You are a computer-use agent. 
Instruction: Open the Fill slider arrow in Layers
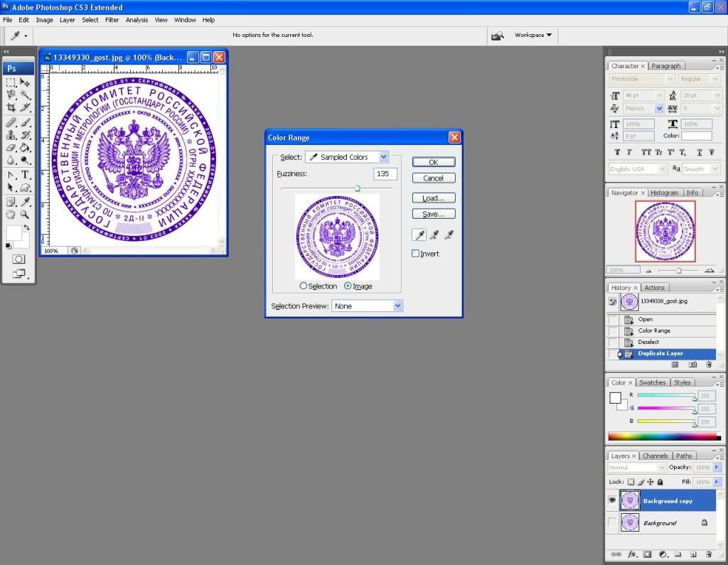(717, 482)
